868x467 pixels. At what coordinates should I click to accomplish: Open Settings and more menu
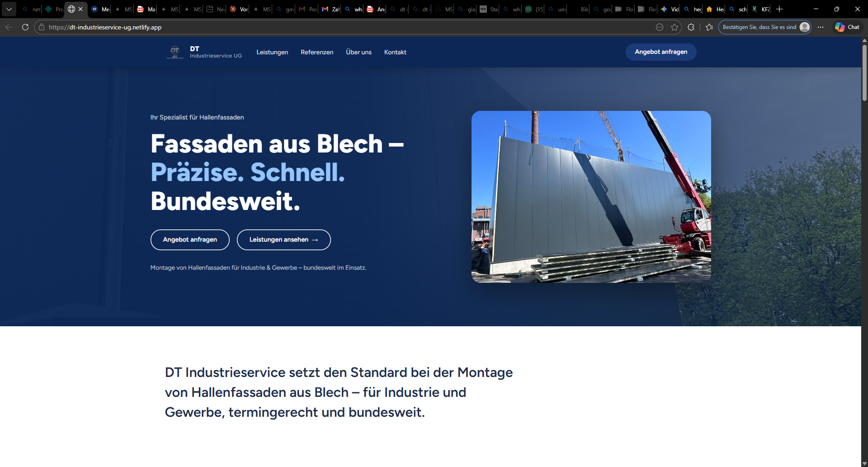click(x=821, y=27)
